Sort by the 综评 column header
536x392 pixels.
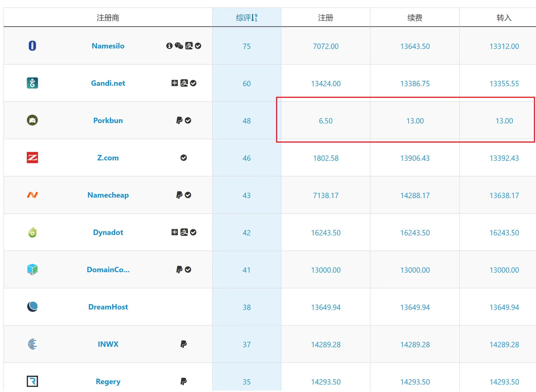point(247,18)
